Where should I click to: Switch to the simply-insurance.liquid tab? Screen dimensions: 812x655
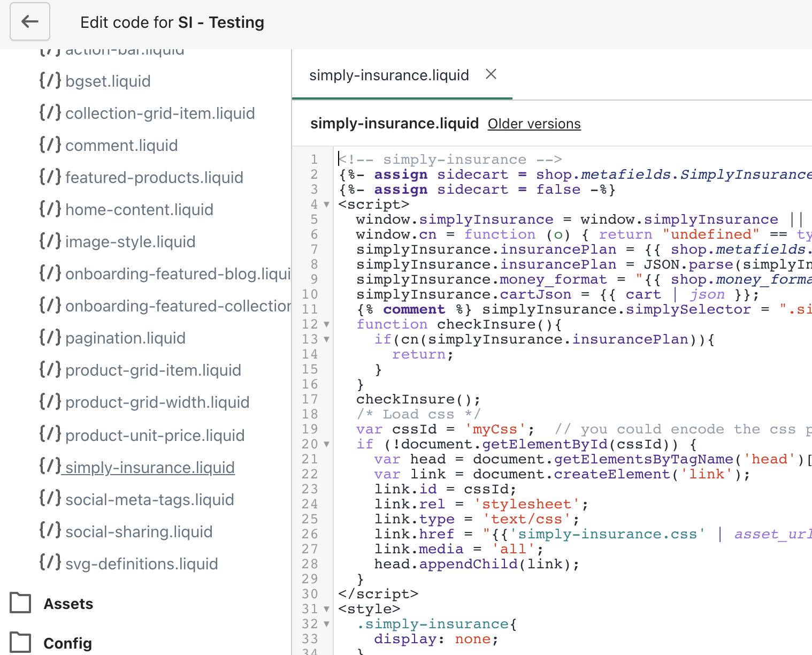pos(389,75)
